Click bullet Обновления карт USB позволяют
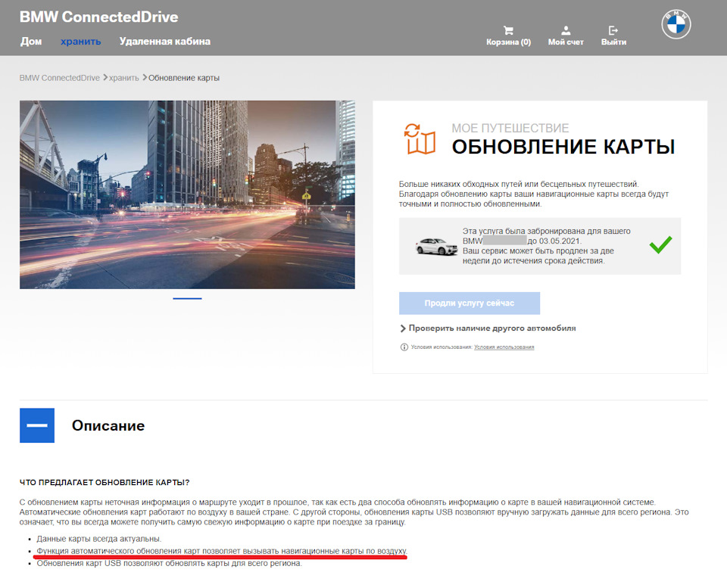The image size is (727, 588). pyautogui.click(x=169, y=563)
